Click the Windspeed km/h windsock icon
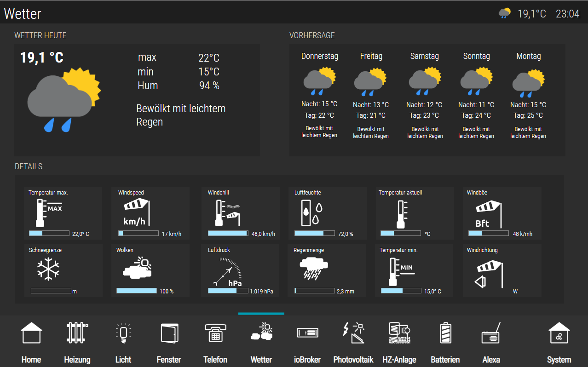 click(x=137, y=212)
